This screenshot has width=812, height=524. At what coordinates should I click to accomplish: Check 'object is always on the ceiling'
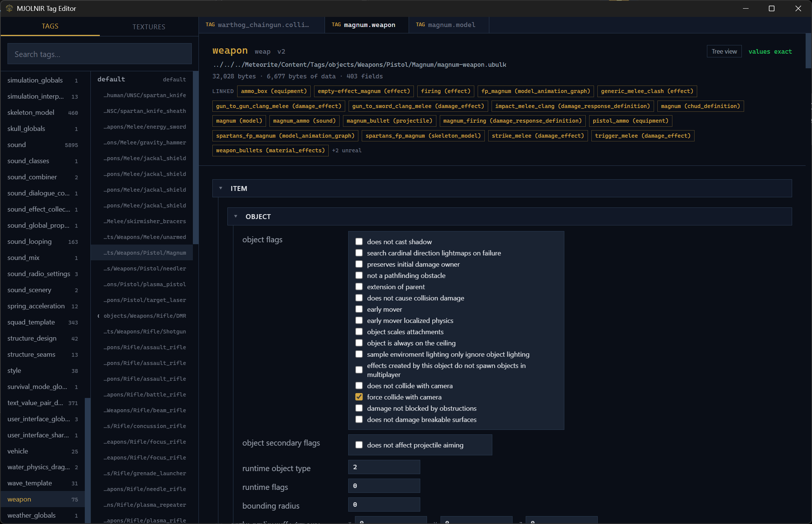click(x=359, y=343)
